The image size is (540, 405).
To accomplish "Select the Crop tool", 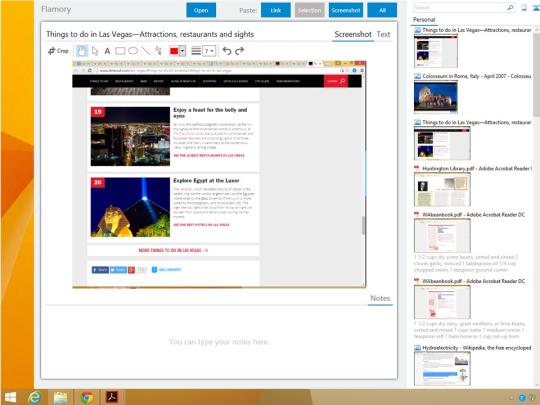I will (58, 51).
